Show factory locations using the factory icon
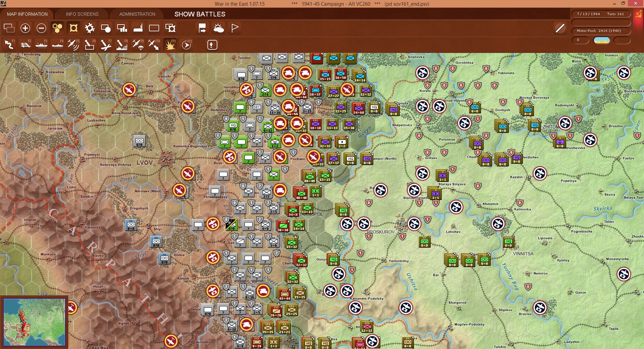The width and height of the screenshot is (644, 349). pyautogui.click(x=138, y=28)
